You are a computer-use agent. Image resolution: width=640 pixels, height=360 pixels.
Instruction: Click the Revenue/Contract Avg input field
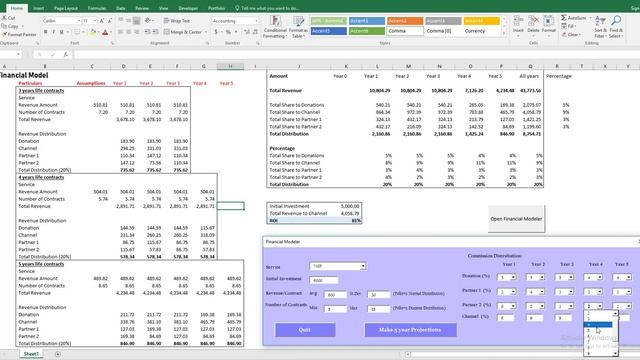pyautogui.click(x=335, y=294)
